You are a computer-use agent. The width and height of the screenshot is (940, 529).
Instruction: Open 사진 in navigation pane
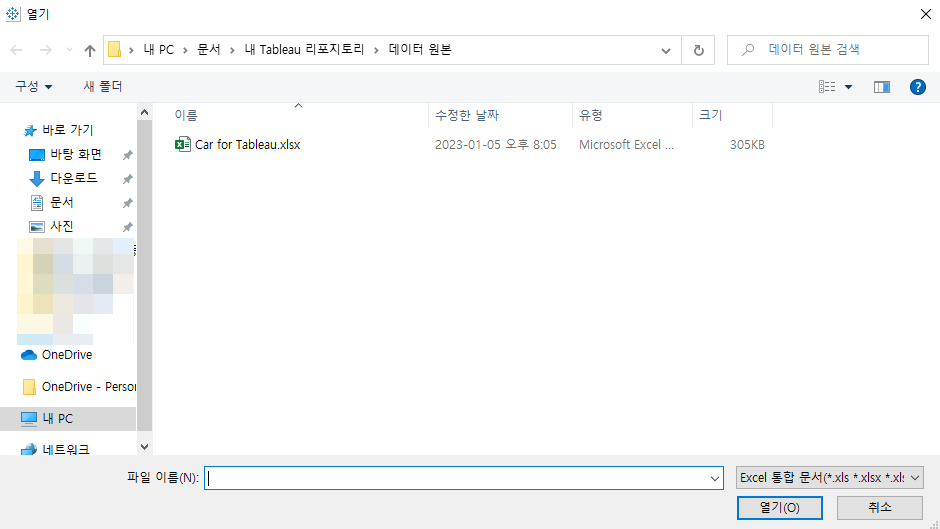coord(61,227)
